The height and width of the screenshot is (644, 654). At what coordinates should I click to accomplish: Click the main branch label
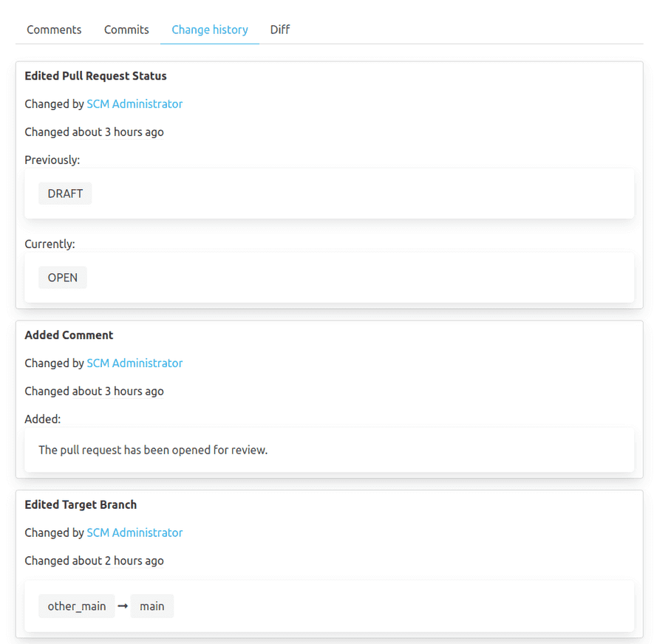151,606
